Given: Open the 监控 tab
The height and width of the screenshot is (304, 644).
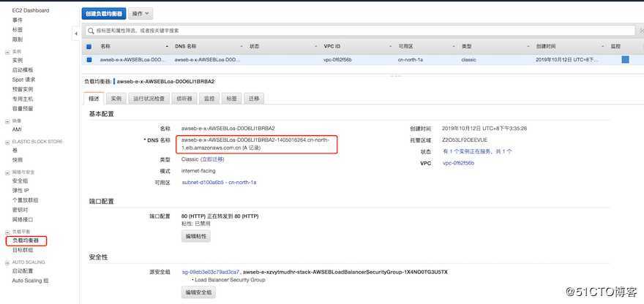Looking at the screenshot, I should pyautogui.click(x=209, y=99).
